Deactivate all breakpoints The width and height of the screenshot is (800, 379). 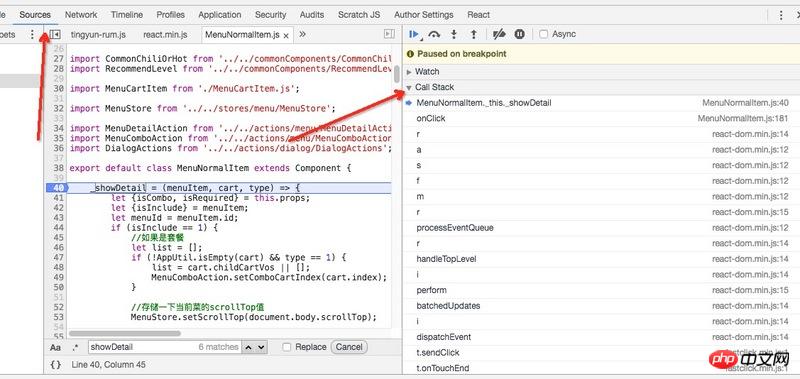coord(499,34)
